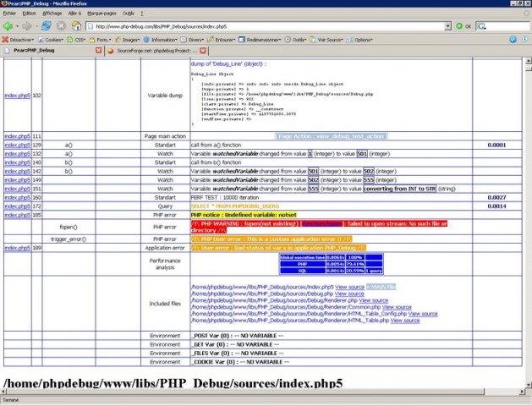532x406 pixels.
Task: Go back with the green Back arrow
Action: pyautogui.click(x=8, y=26)
